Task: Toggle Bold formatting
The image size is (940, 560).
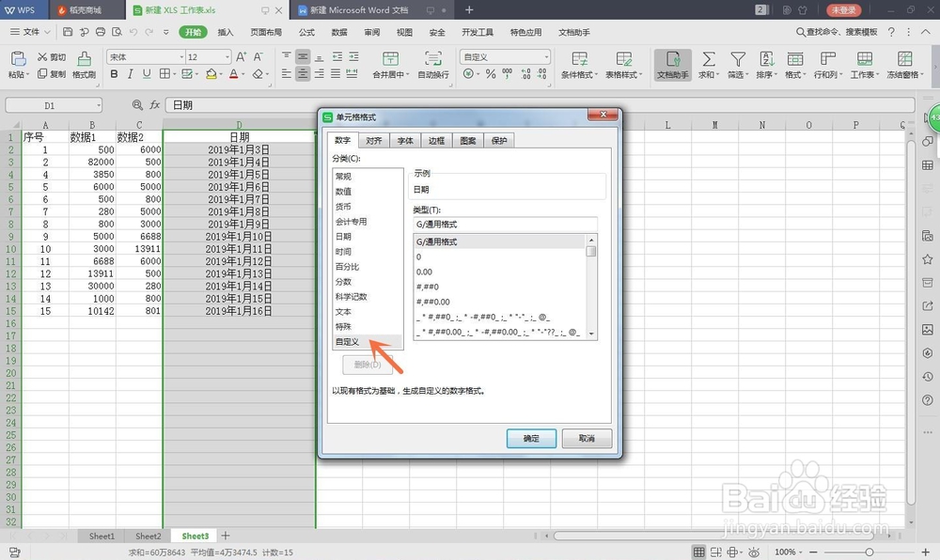Action: 114,73
